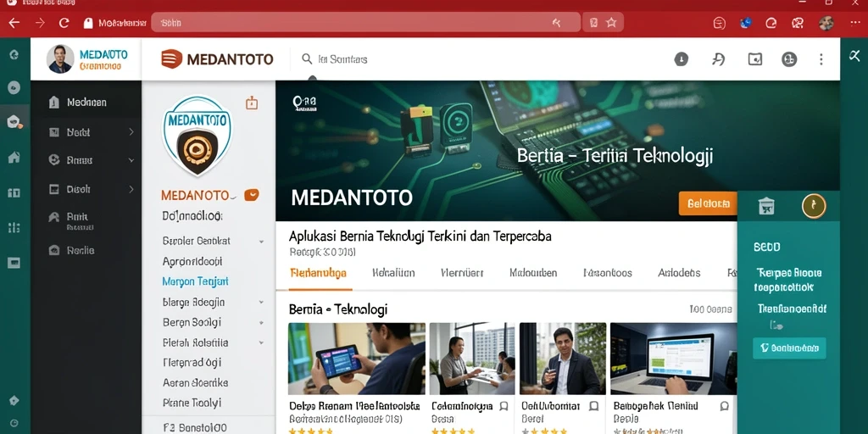
Task: Open the Hernüerr tab
Action: coord(462,273)
